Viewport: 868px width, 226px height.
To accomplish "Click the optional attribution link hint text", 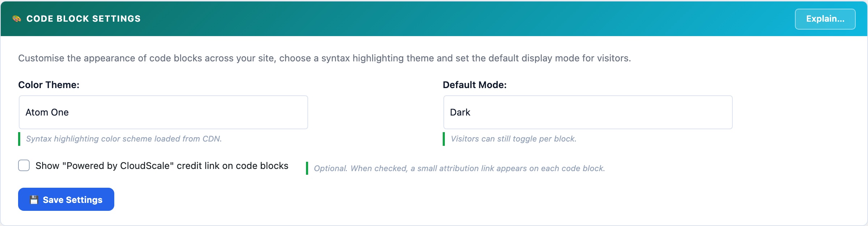I will 459,169.
